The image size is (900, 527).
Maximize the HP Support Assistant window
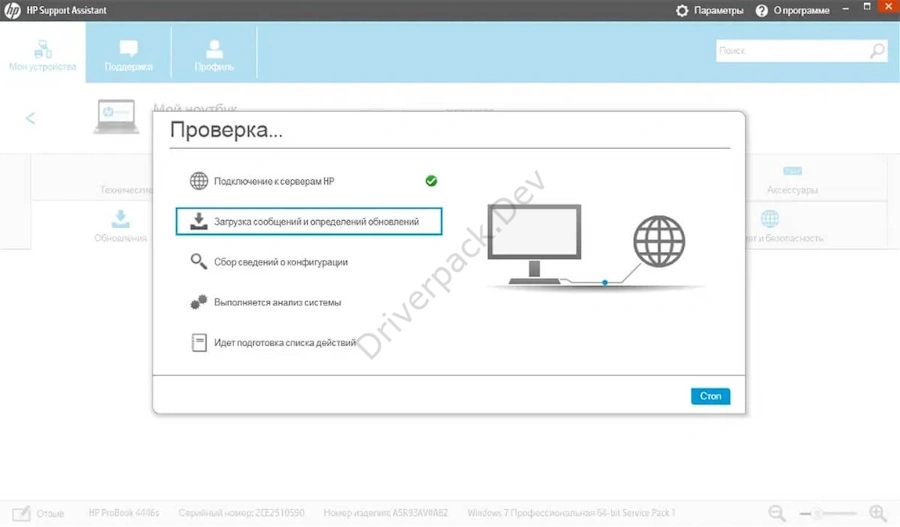867,7
